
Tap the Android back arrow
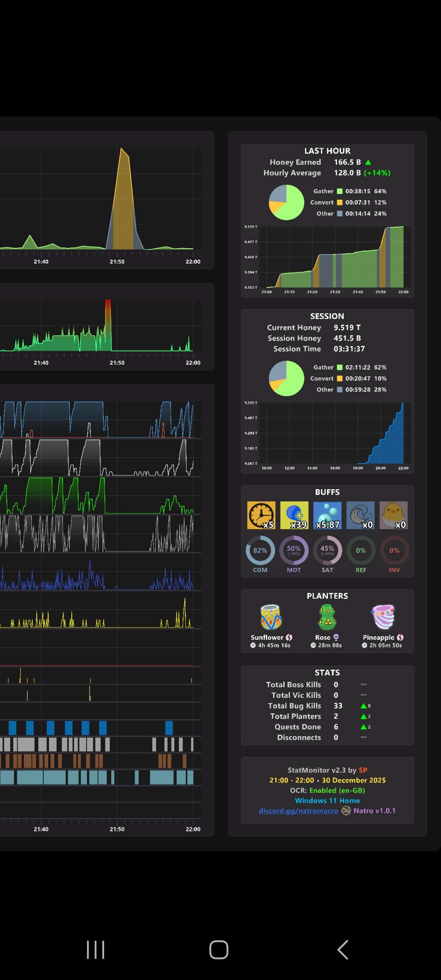click(x=343, y=950)
